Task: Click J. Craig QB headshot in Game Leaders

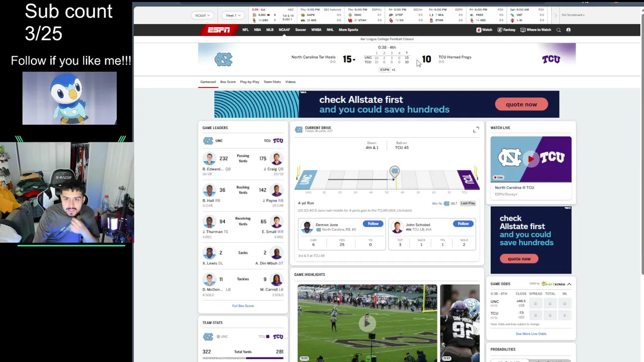Action: tap(276, 159)
